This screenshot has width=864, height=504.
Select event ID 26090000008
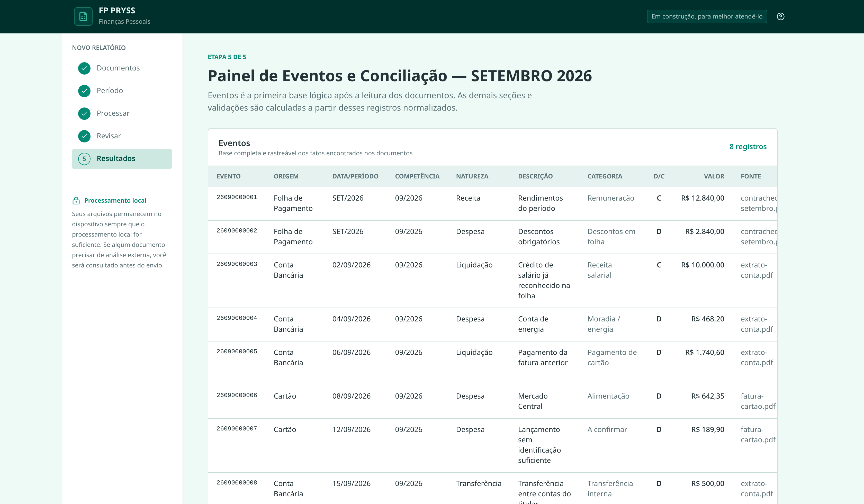tap(237, 483)
